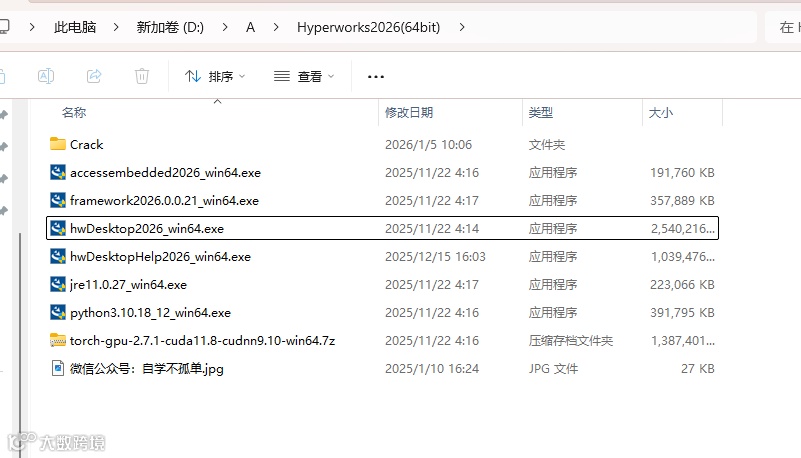Sort by the 修改日期 column header
The width and height of the screenshot is (801, 458).
pyautogui.click(x=409, y=112)
